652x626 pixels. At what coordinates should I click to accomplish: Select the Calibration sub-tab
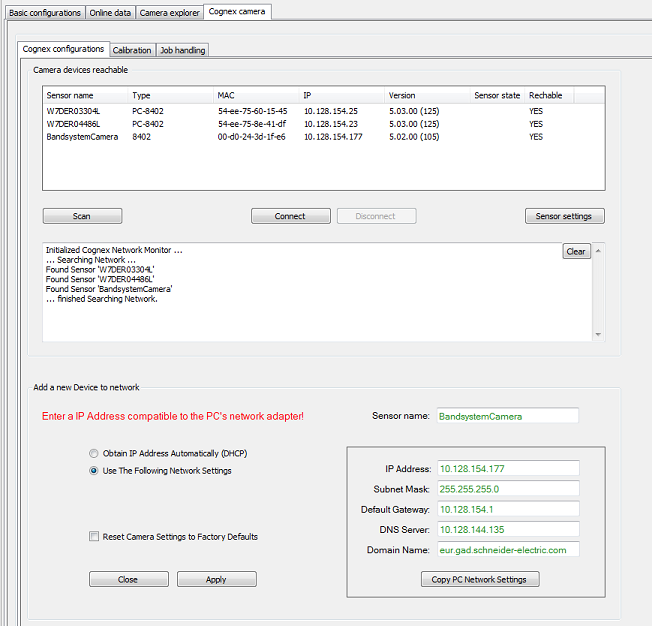[x=132, y=50]
